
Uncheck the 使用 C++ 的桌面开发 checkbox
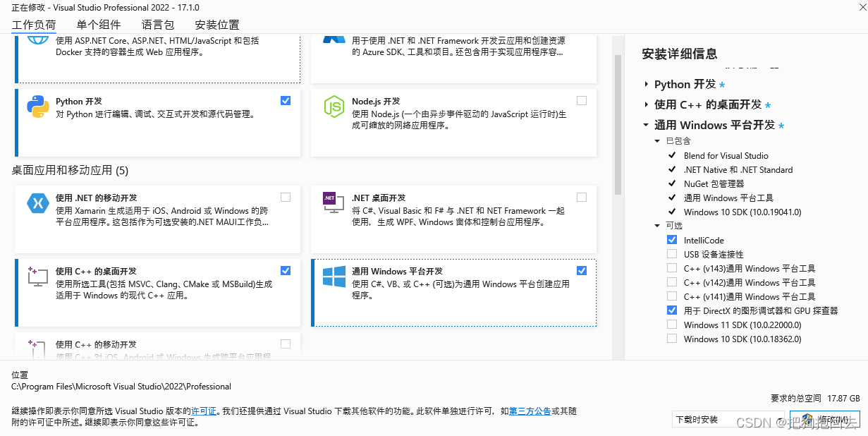(x=286, y=270)
